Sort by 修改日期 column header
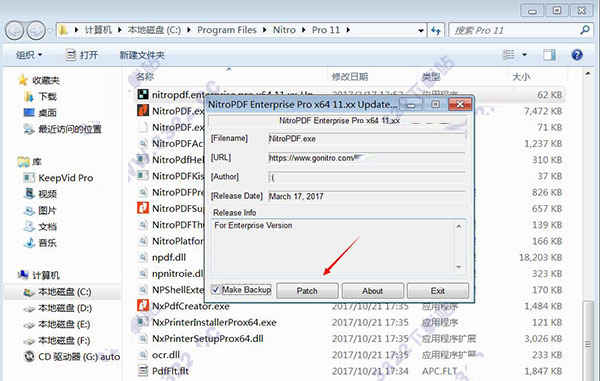This screenshot has width=600, height=381. tap(349, 77)
